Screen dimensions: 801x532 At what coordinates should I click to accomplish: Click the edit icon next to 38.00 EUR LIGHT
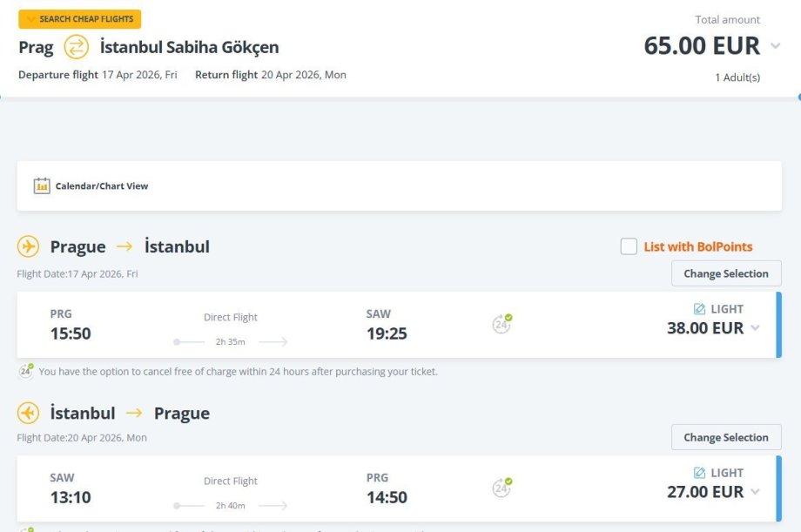[x=699, y=309]
